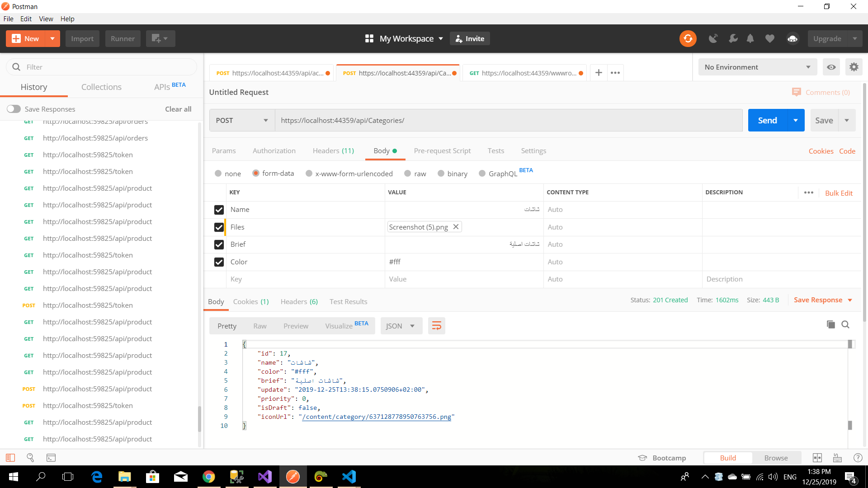The width and height of the screenshot is (868, 488).
Task: Search within the response body
Action: [x=845, y=324]
